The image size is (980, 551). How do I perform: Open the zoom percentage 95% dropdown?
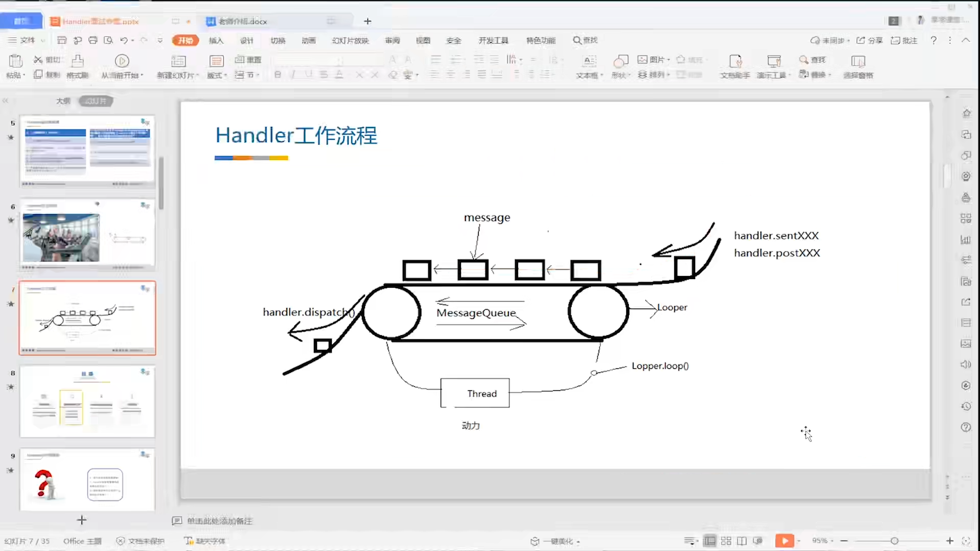[822, 541]
